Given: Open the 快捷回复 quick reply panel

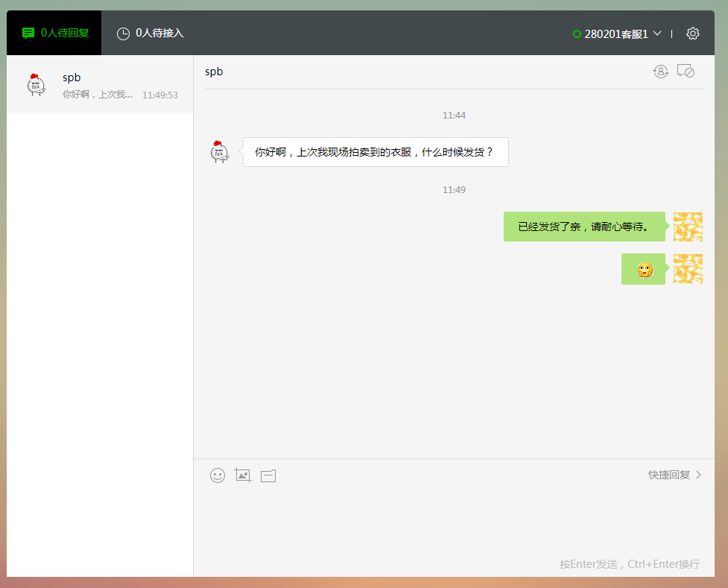Looking at the screenshot, I should point(674,475).
